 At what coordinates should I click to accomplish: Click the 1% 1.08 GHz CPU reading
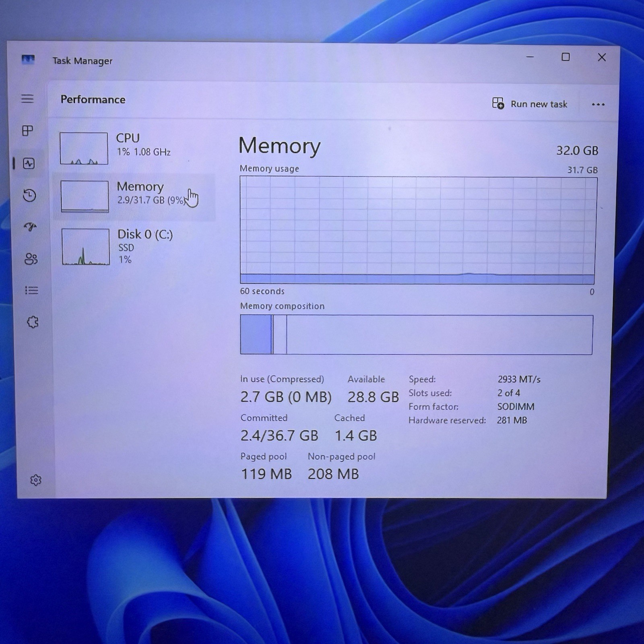(144, 152)
